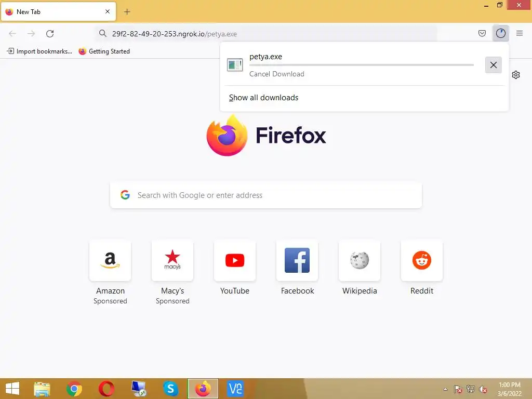
Task: Click the petya.exe download entry
Action: tap(353, 65)
